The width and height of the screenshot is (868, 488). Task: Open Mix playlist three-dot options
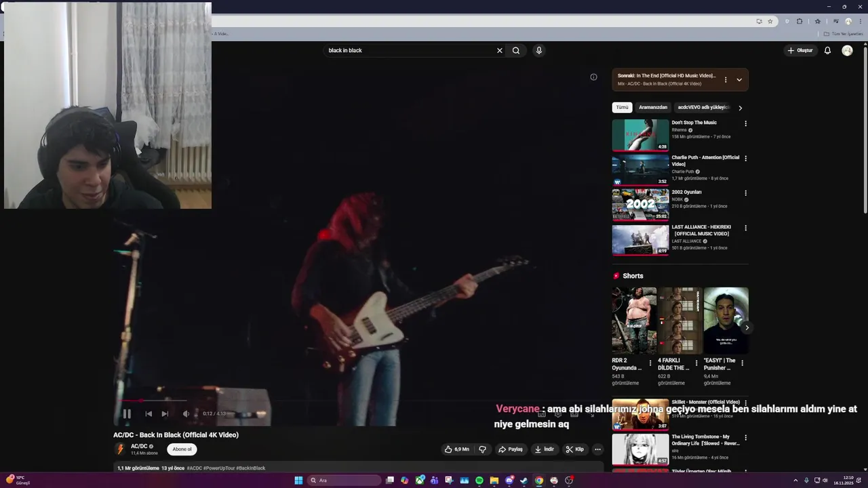click(726, 80)
